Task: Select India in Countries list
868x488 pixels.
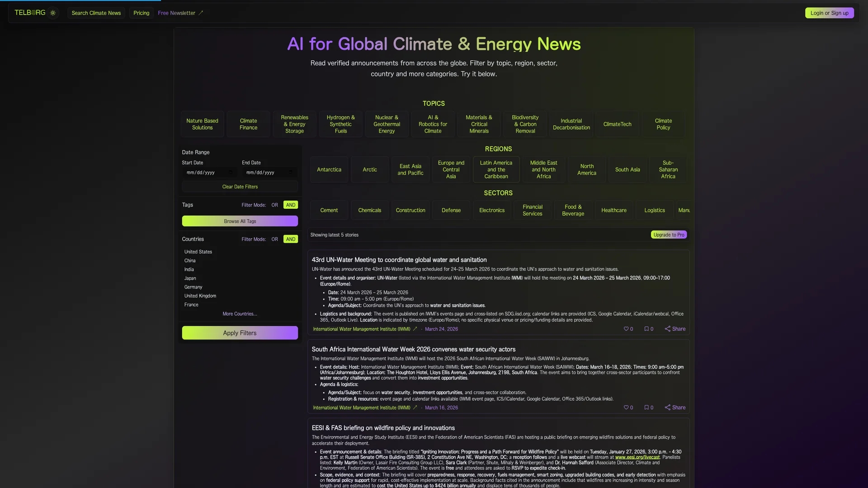Action: coord(189,270)
